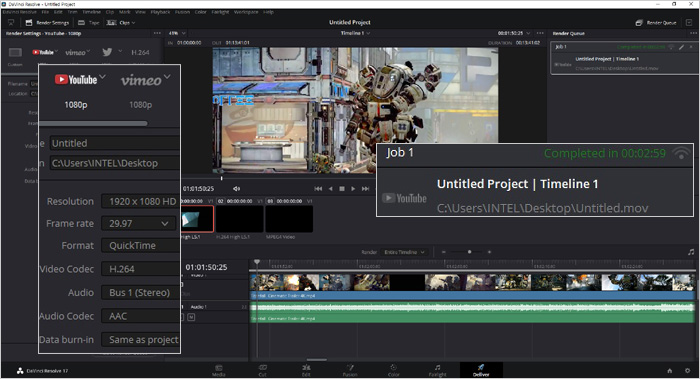Remove Job 1 with its X icon

click(x=692, y=46)
